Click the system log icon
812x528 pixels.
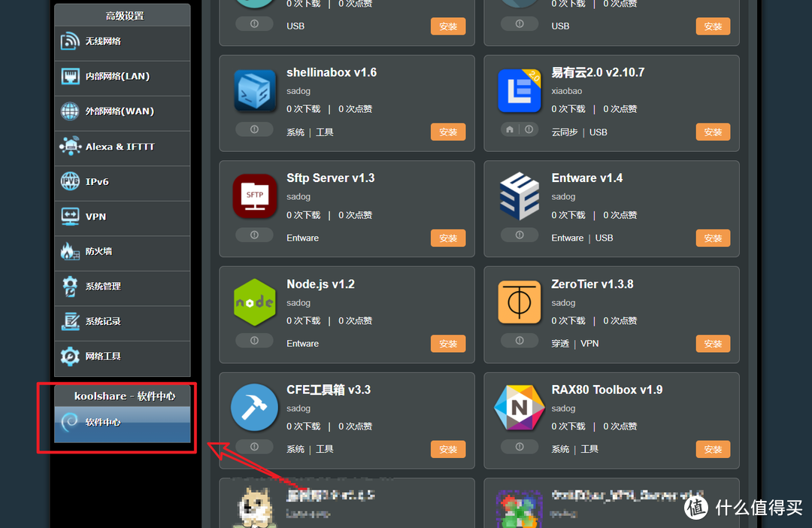tap(70, 321)
